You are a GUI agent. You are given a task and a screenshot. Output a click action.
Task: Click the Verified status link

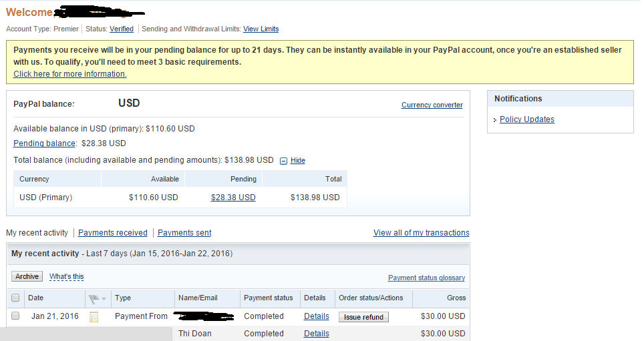tap(122, 29)
